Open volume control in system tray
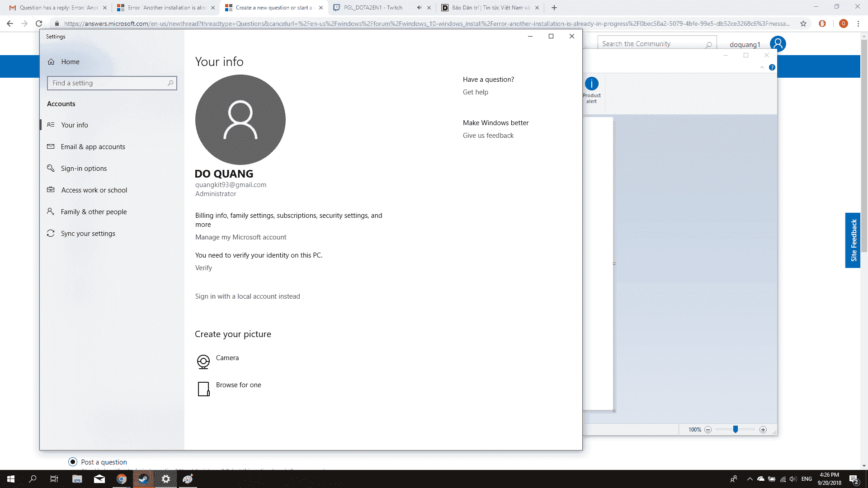The width and height of the screenshot is (868, 488). tap(793, 479)
